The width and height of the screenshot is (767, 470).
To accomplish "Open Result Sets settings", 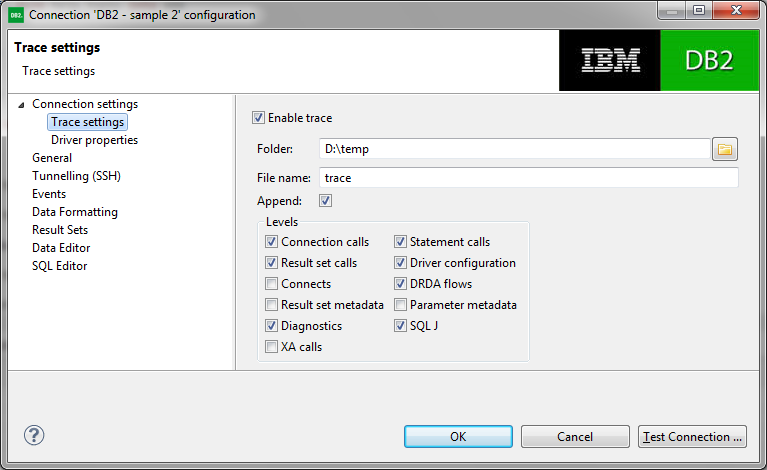I will [60, 230].
